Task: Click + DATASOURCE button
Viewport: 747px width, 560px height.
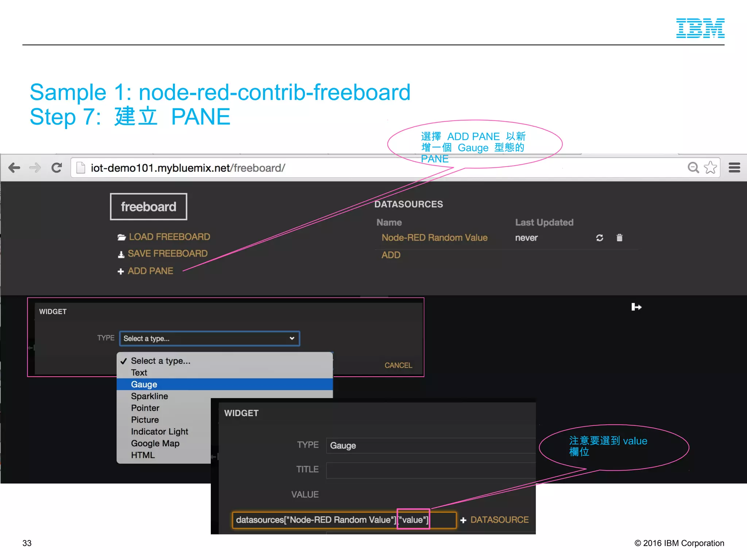Action: tap(495, 520)
